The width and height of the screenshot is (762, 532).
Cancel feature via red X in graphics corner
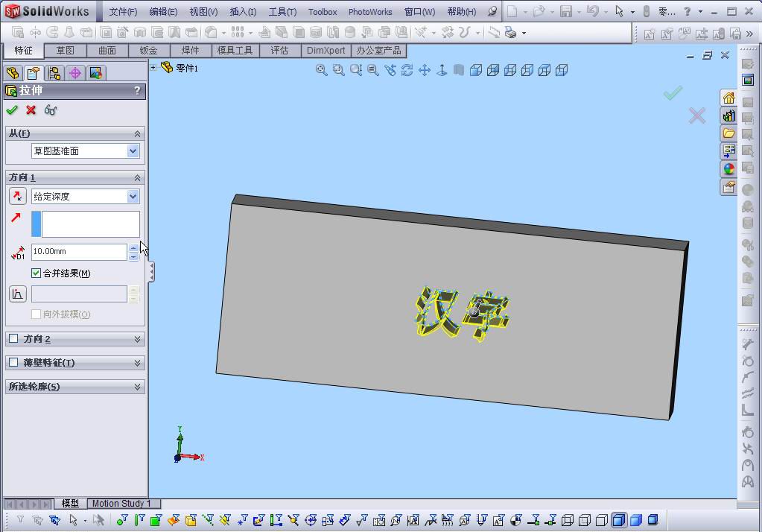697,115
